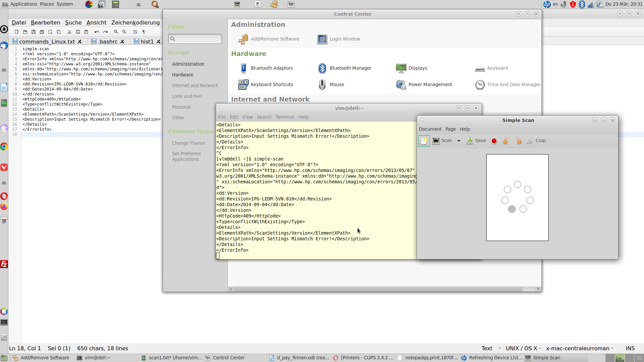644x362 pixels.
Task: Click the New Document icon in Simple Scan
Action: pos(424,141)
